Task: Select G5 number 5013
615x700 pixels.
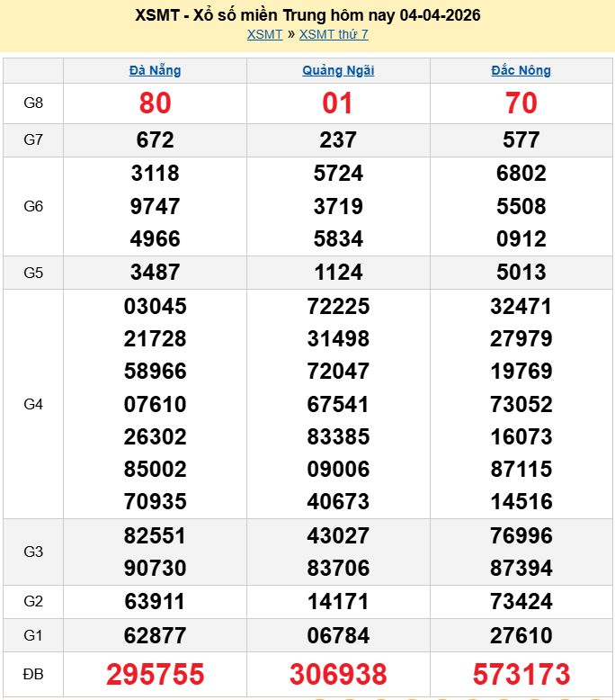Action: tap(521, 272)
